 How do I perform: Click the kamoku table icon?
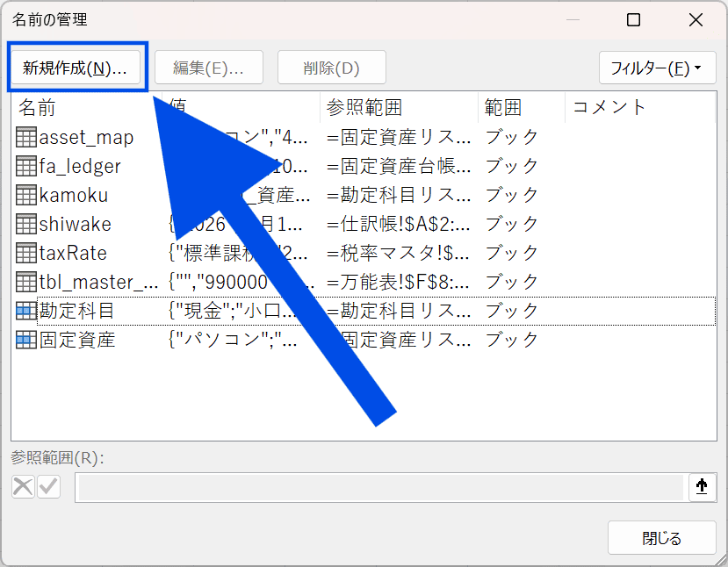click(x=25, y=195)
